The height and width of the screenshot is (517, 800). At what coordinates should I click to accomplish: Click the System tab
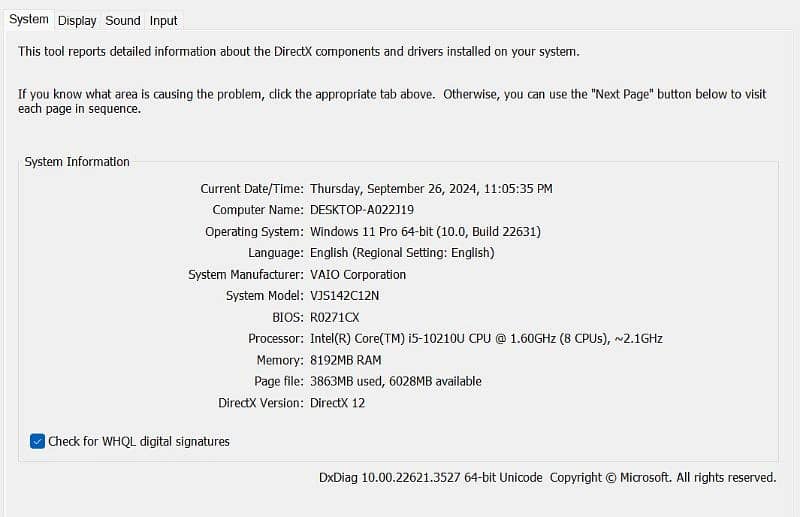pos(29,19)
